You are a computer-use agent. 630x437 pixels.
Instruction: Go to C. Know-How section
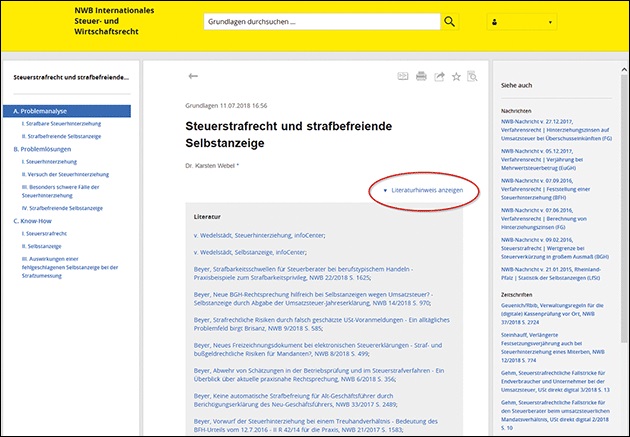pyautogui.click(x=35, y=220)
